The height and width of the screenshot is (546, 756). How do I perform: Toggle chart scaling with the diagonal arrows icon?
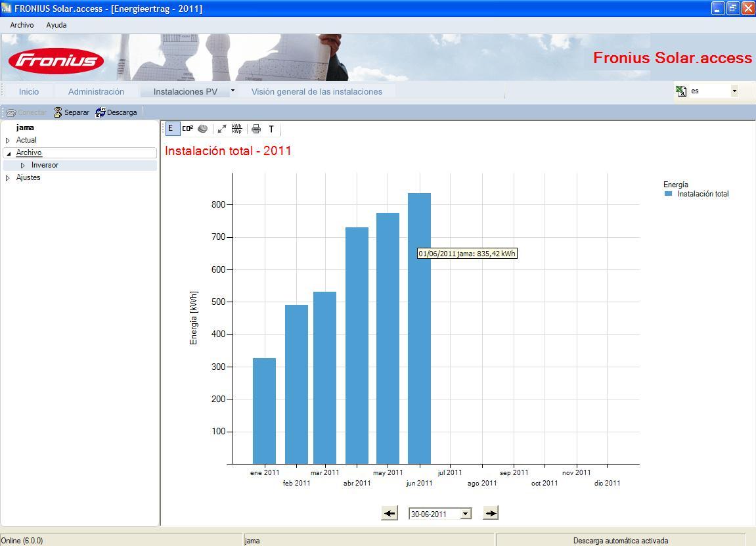222,129
